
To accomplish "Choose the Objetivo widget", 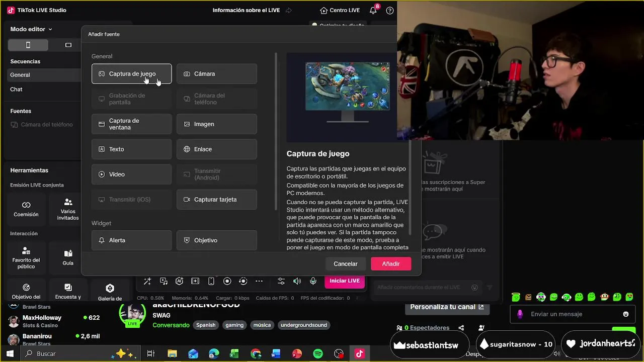I will (217, 240).
